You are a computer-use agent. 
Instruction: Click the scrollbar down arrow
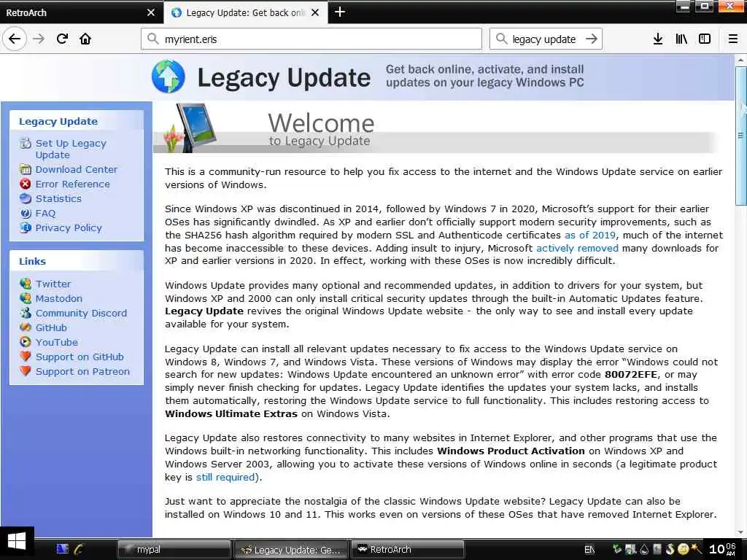pos(741,532)
